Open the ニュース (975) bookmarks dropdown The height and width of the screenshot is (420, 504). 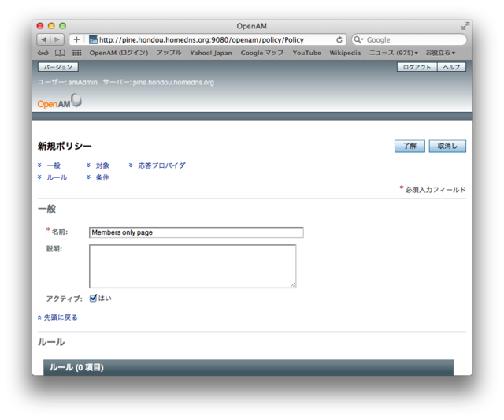[x=394, y=53]
